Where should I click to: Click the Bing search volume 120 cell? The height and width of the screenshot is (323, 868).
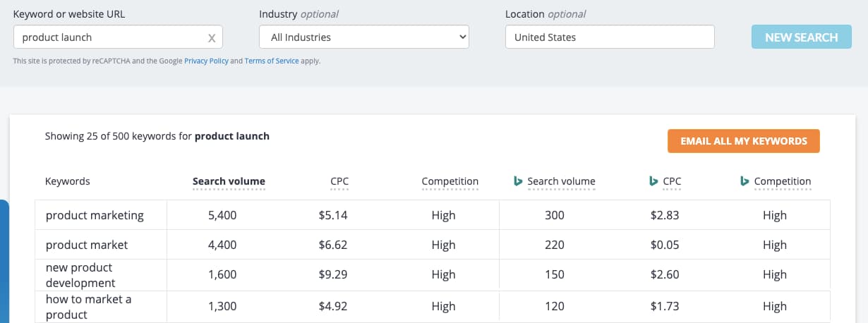pos(555,306)
